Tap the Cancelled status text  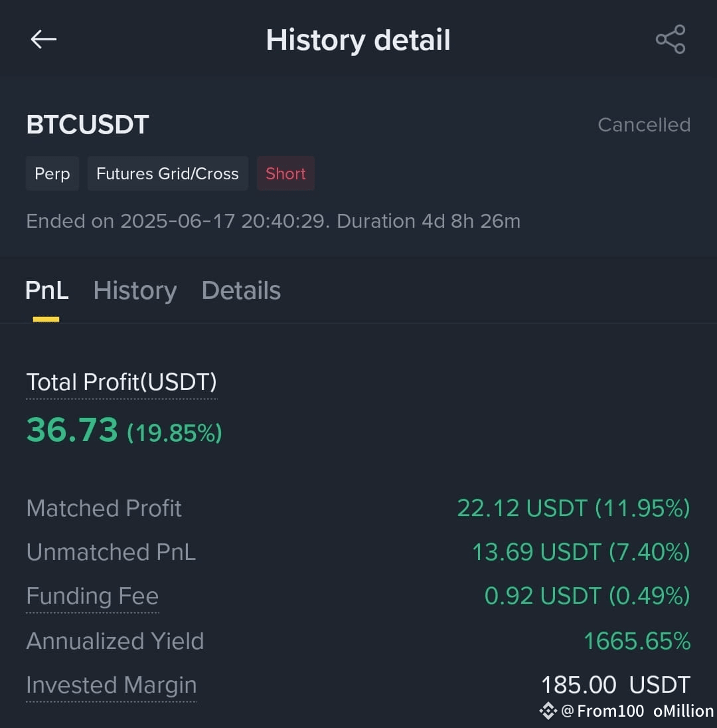pyautogui.click(x=644, y=125)
